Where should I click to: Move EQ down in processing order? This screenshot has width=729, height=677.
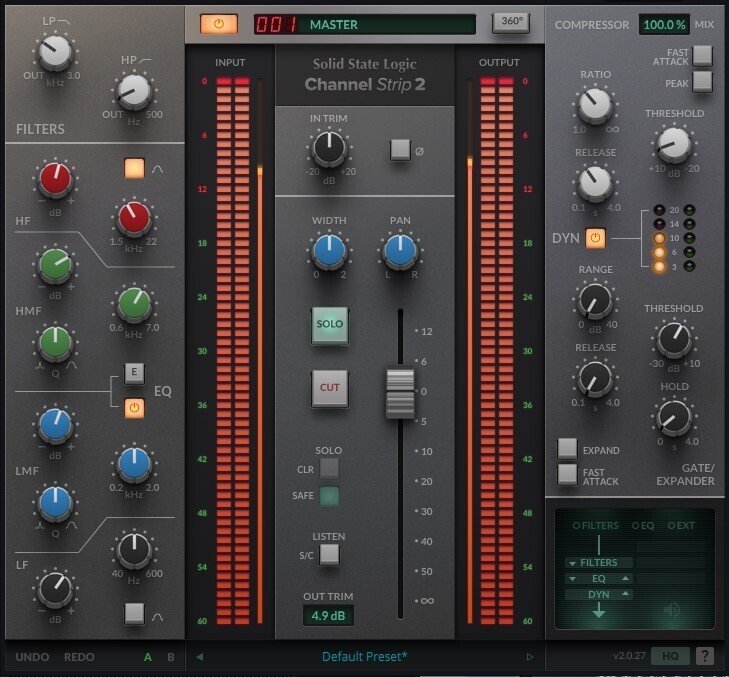click(x=572, y=579)
